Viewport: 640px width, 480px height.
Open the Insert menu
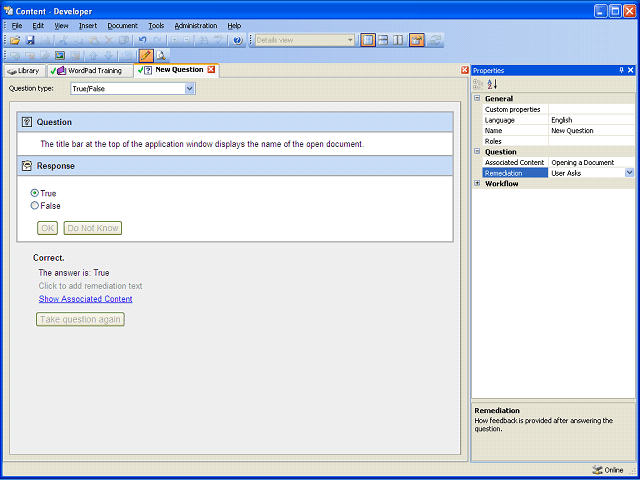click(x=88, y=26)
